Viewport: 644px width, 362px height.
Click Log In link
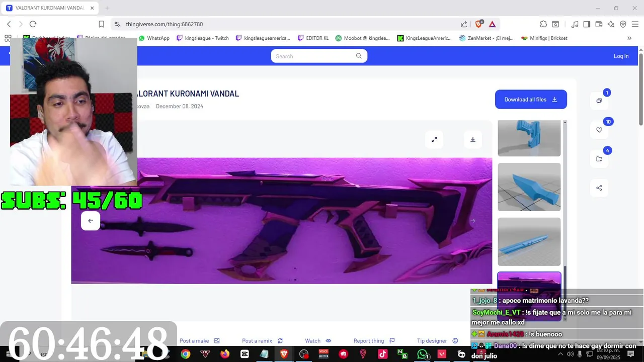(621, 56)
